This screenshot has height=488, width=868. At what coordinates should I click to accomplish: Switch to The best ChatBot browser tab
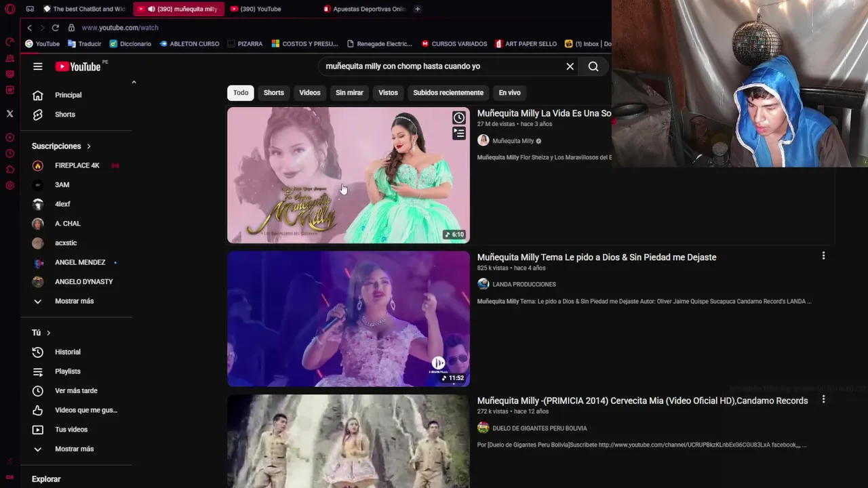point(84,9)
